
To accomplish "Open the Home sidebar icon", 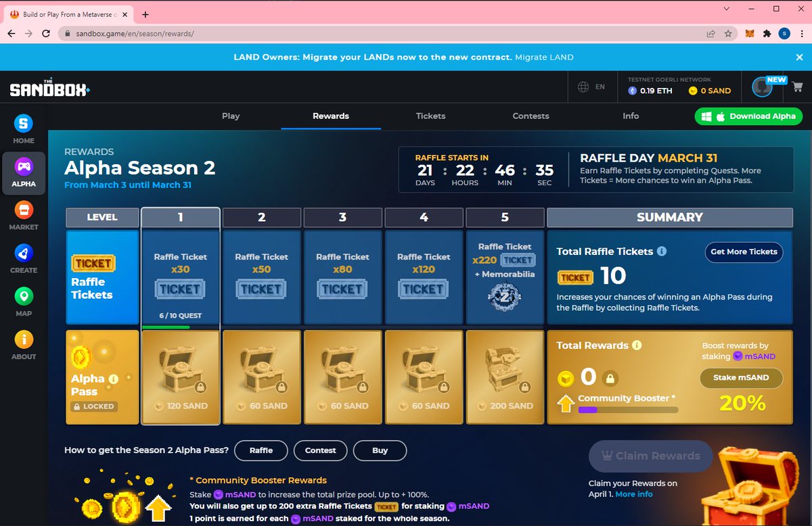I will tap(24, 123).
